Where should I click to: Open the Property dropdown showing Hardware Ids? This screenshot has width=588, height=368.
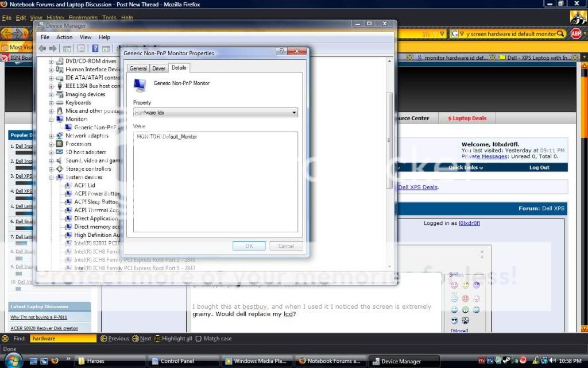click(215, 113)
